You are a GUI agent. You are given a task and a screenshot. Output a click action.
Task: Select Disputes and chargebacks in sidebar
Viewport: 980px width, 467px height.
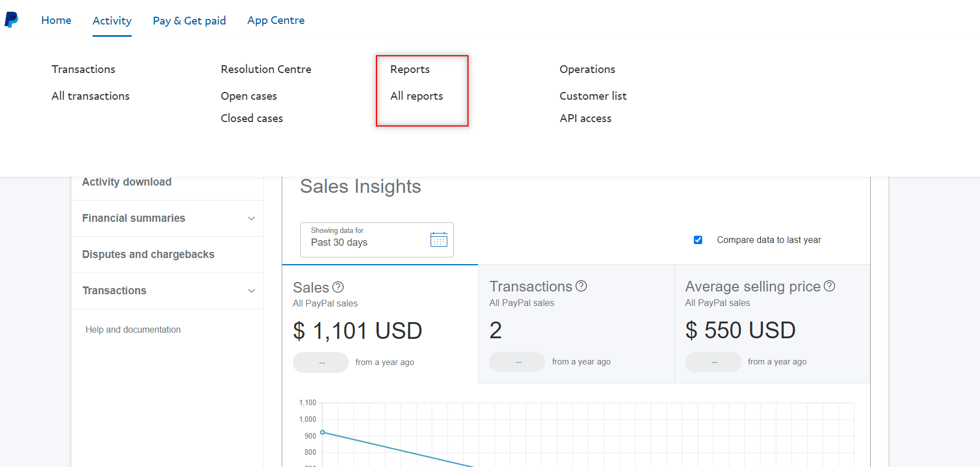click(148, 254)
